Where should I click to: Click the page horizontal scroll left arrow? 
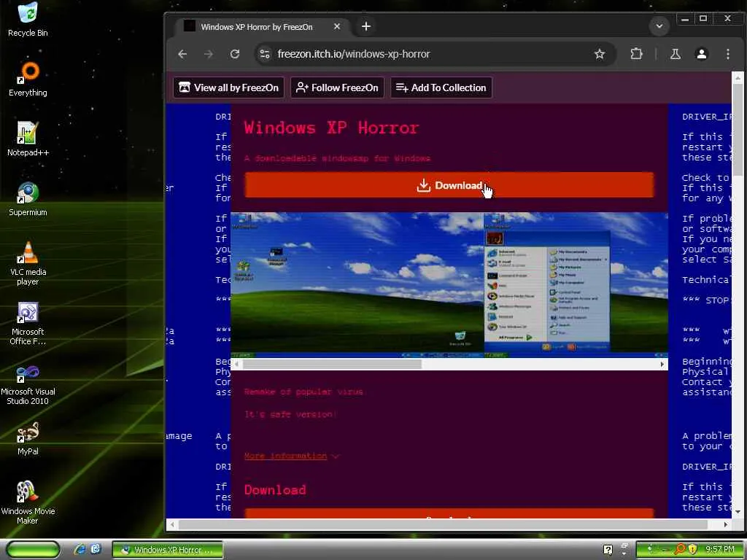click(x=172, y=525)
